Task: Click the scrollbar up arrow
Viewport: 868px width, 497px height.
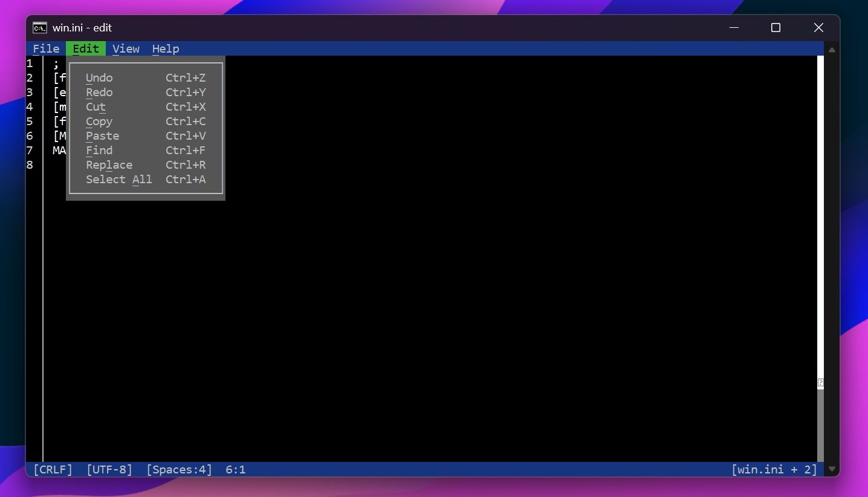Action: click(832, 49)
